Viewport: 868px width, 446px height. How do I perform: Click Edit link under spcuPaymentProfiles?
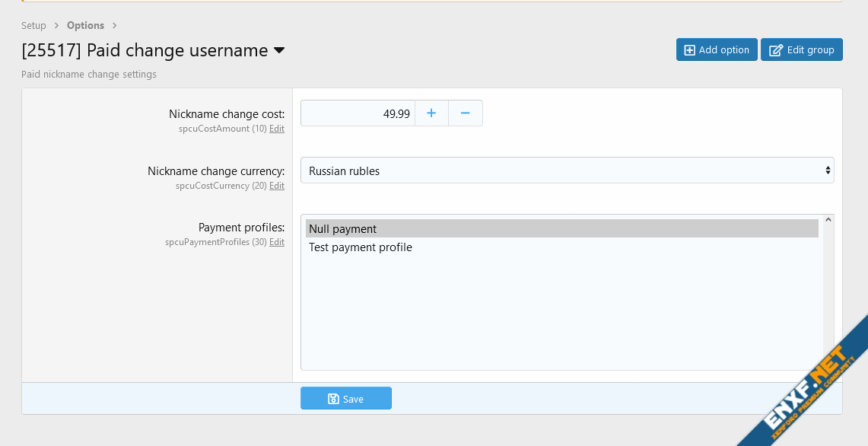277,243
